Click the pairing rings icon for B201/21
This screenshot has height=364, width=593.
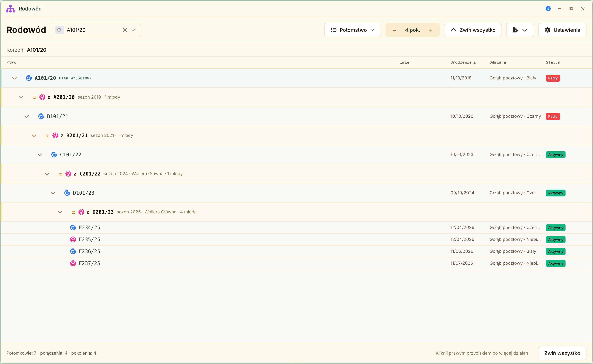coord(48,136)
